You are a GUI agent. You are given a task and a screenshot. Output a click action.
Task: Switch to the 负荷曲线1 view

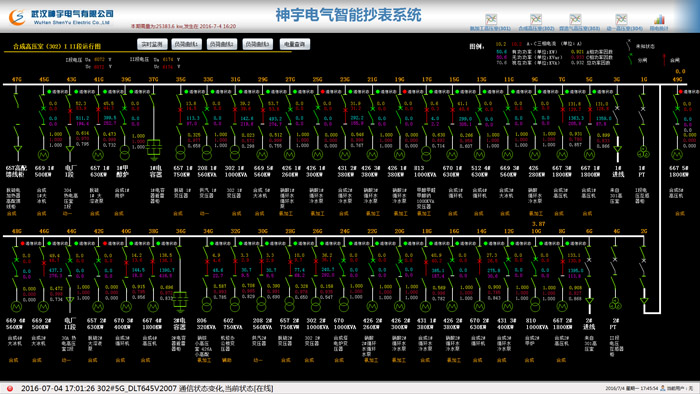pos(187,44)
